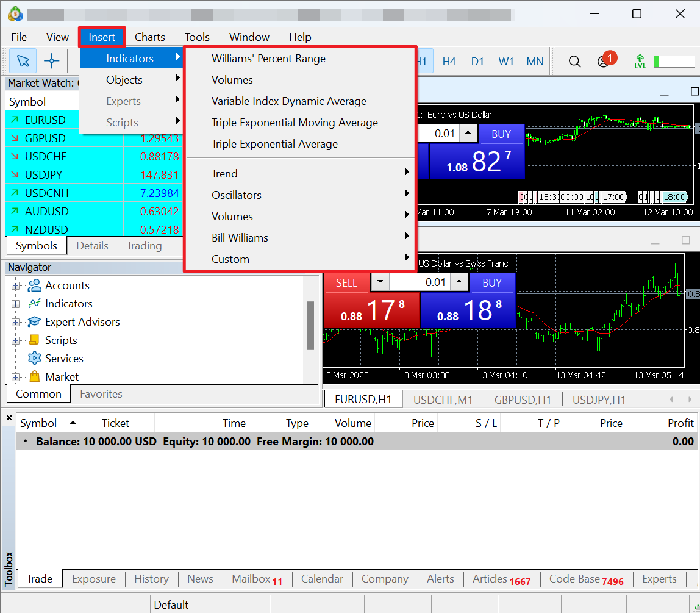This screenshot has width=700, height=613.
Task: Select the arrow cursor tool
Action: coord(23,61)
